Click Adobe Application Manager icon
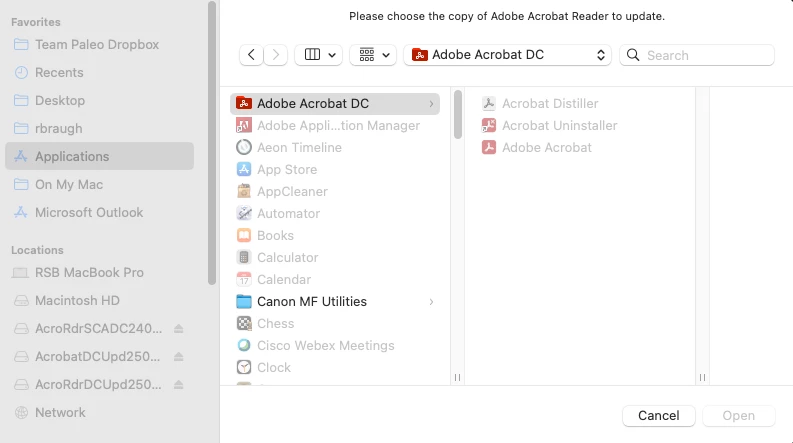The height and width of the screenshot is (443, 793). point(244,125)
